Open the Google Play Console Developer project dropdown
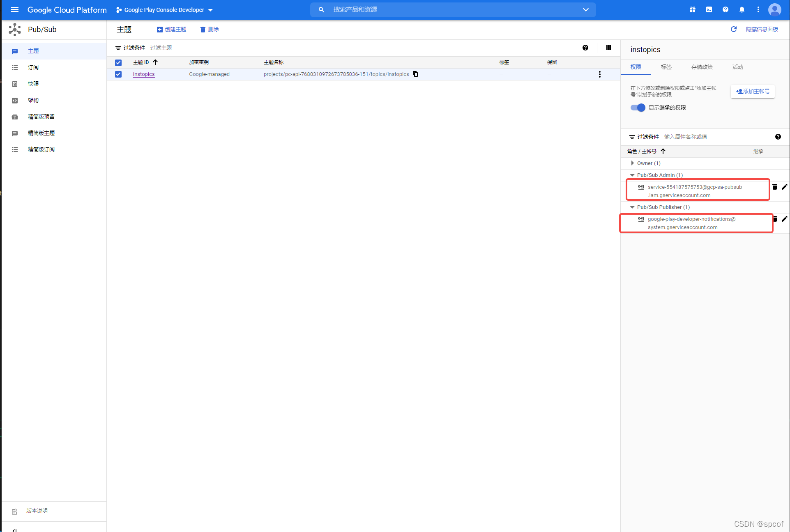The image size is (790, 532). tap(164, 10)
